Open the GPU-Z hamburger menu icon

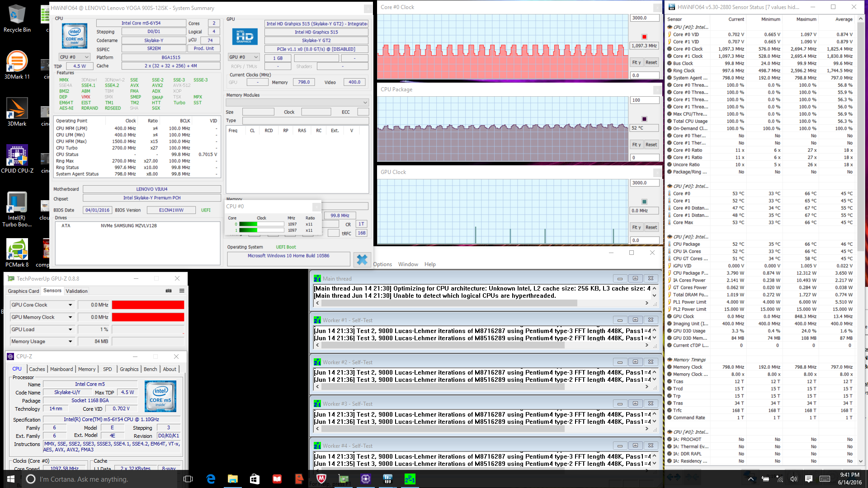[182, 291]
